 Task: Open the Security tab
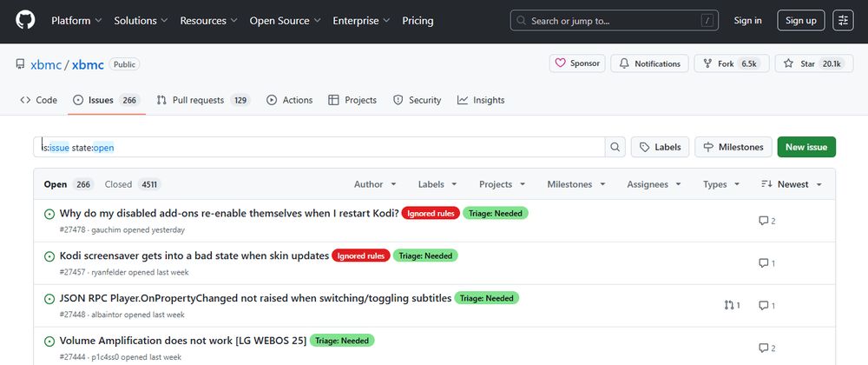(417, 100)
